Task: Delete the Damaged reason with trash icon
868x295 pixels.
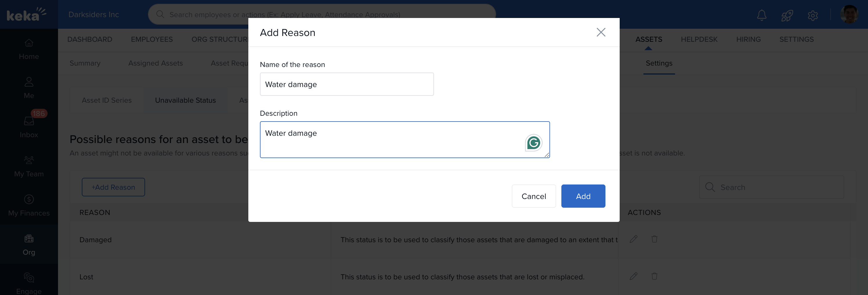Action: tap(654, 239)
